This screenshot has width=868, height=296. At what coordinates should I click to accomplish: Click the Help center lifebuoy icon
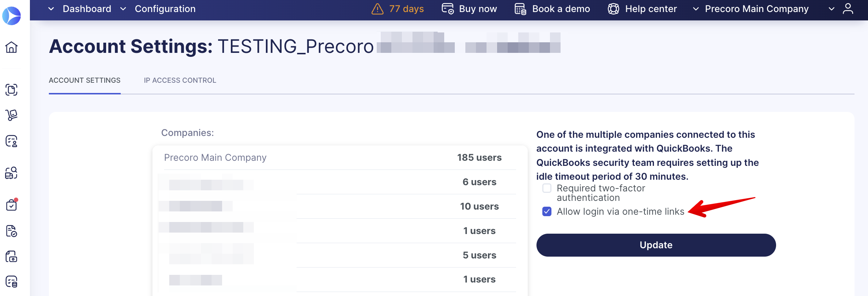click(613, 9)
